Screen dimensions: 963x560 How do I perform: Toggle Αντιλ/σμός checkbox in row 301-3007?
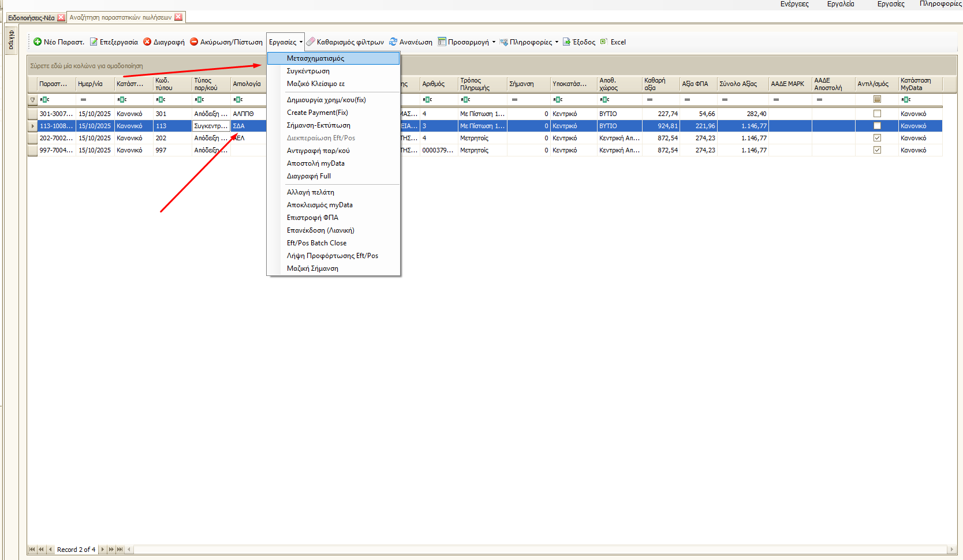[x=877, y=114]
